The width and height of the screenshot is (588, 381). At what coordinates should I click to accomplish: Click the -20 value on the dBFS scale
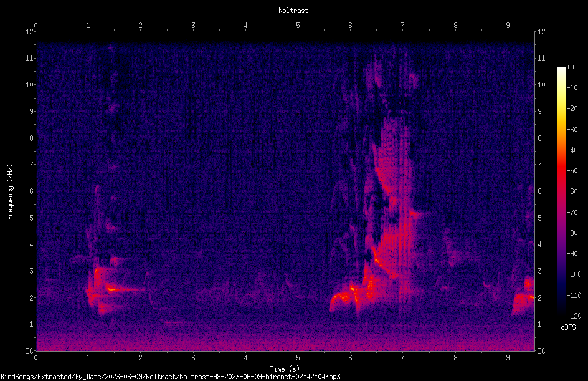[x=572, y=109]
